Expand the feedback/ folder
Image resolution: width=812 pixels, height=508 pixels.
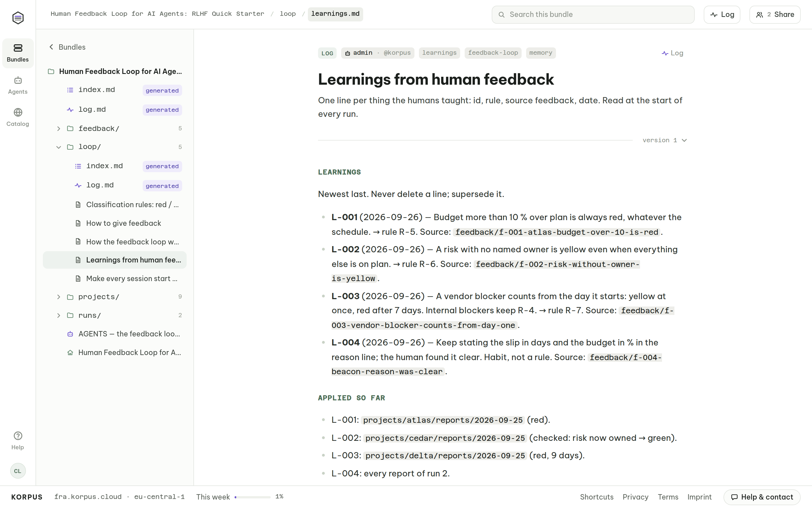(59, 129)
